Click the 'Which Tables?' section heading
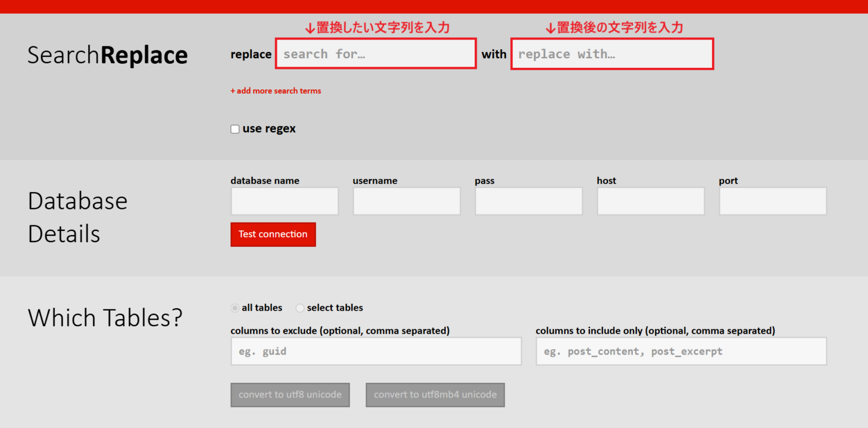The height and width of the screenshot is (428, 868). [x=105, y=317]
